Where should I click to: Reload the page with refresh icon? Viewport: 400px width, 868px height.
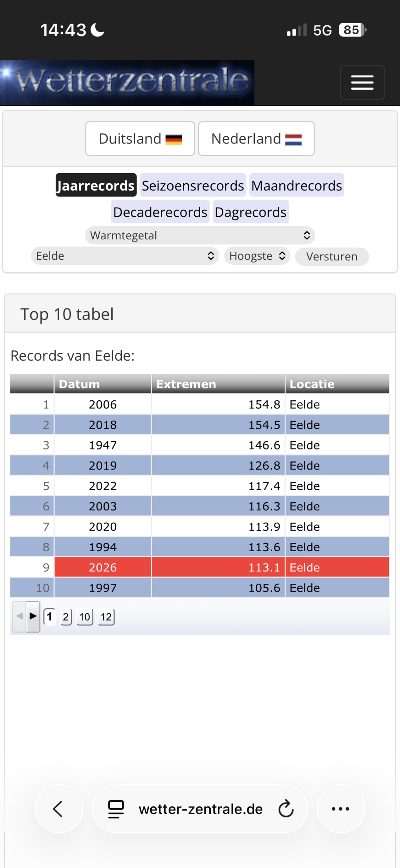286,809
